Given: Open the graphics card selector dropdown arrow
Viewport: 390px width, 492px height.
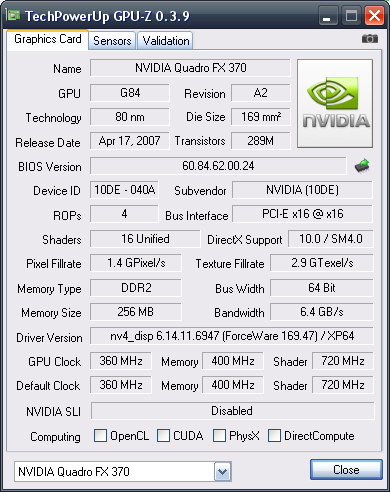Looking at the screenshot, I should click(222, 471).
